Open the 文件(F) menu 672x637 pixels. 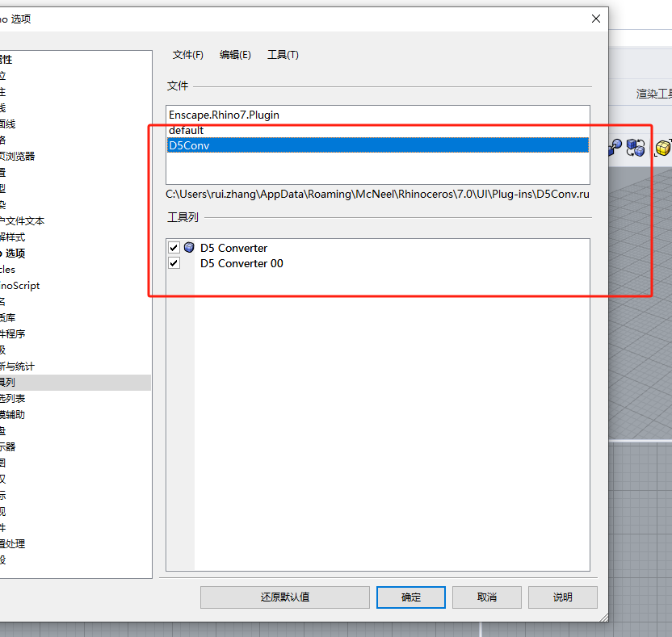(x=187, y=55)
